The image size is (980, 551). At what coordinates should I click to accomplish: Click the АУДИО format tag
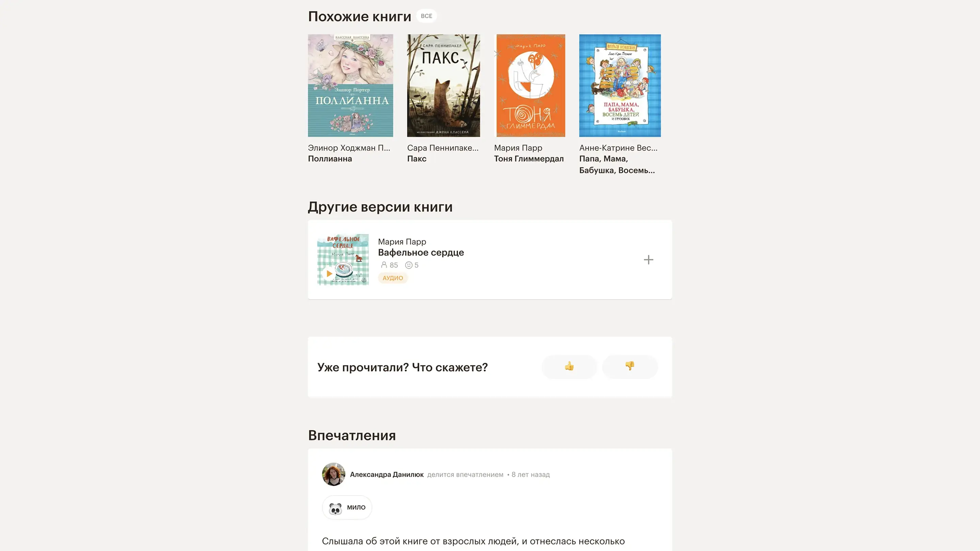[393, 278]
